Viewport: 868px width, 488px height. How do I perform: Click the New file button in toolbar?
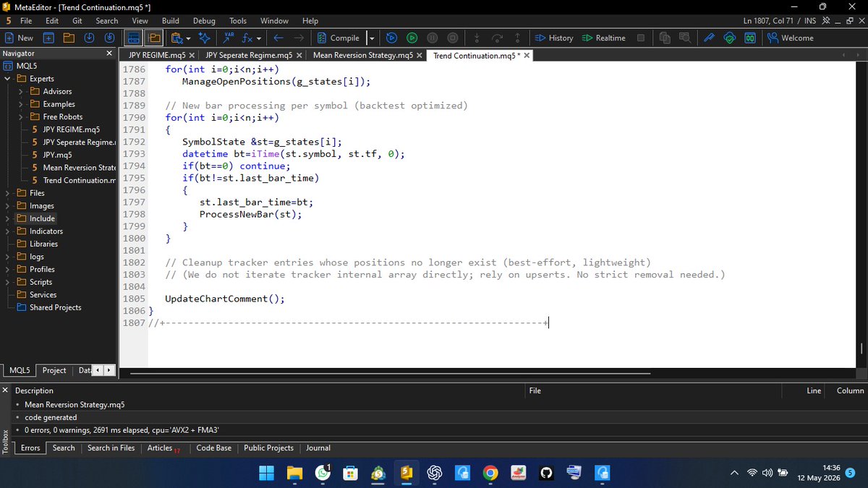click(x=20, y=38)
